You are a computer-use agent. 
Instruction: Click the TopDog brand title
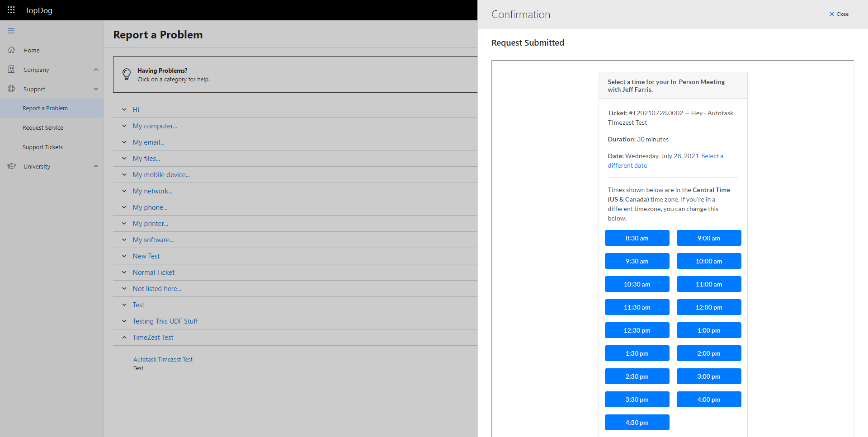coord(39,10)
